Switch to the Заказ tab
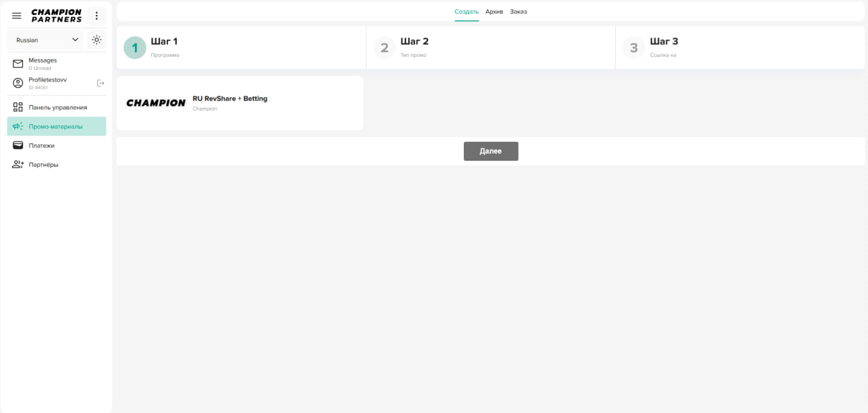 coord(518,12)
